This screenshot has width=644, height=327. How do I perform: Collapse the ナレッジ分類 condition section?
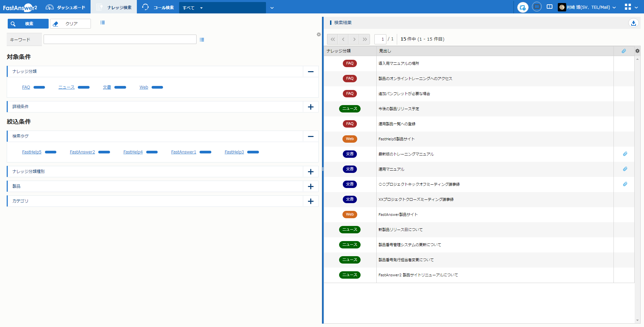(x=311, y=72)
